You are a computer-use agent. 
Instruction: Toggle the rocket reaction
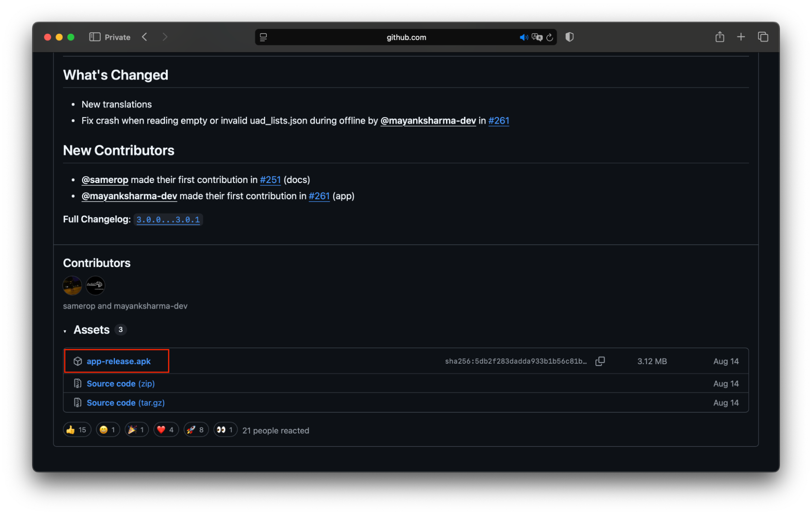click(196, 430)
